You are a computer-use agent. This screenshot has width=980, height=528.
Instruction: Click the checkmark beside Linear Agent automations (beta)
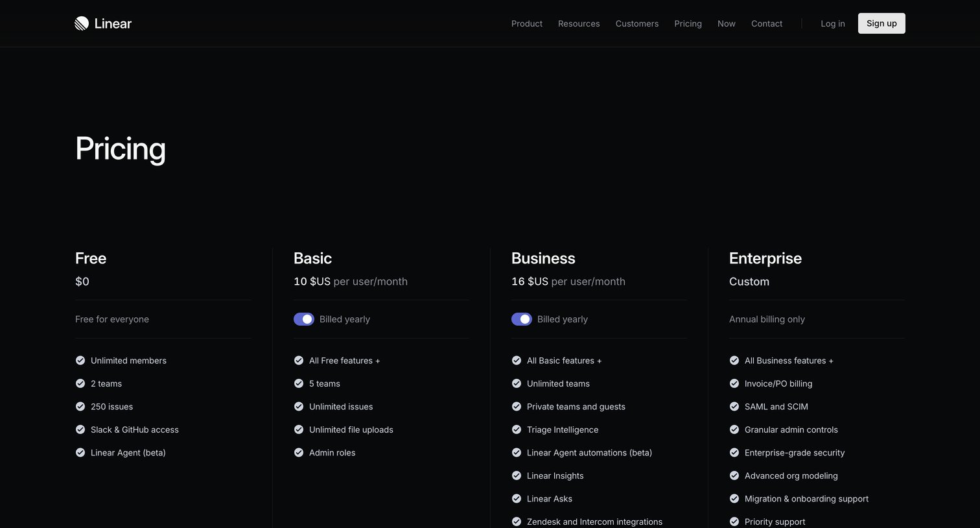tap(517, 453)
